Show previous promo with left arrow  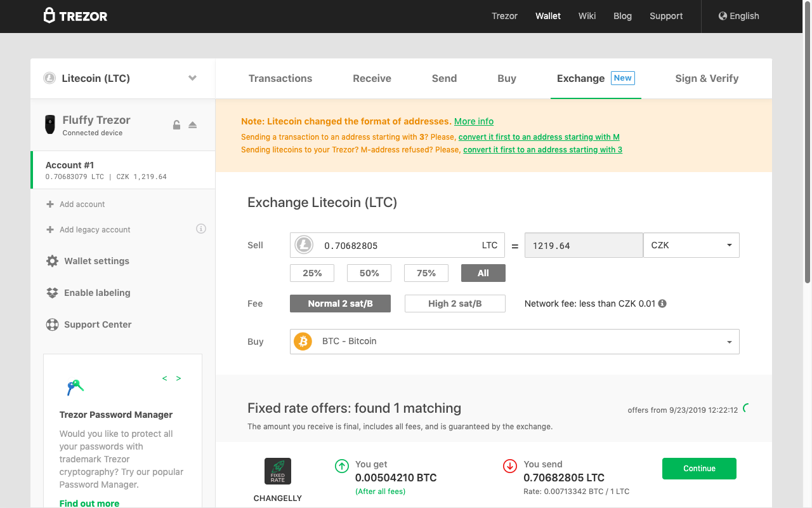point(165,378)
